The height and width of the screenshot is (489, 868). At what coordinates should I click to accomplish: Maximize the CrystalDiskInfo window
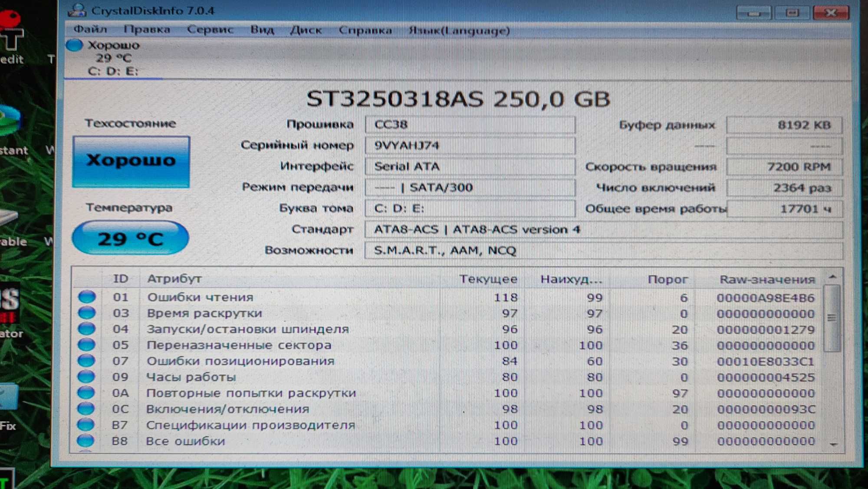[792, 13]
